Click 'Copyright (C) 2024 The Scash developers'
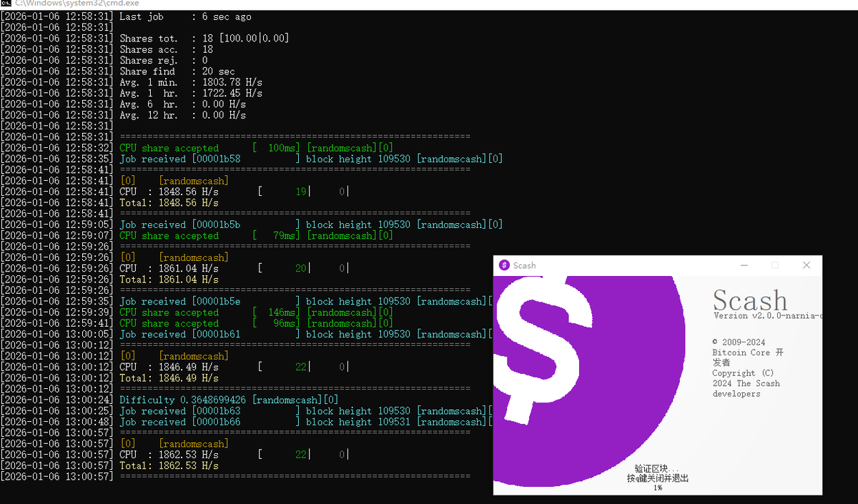This screenshot has width=858, height=504. [x=746, y=383]
